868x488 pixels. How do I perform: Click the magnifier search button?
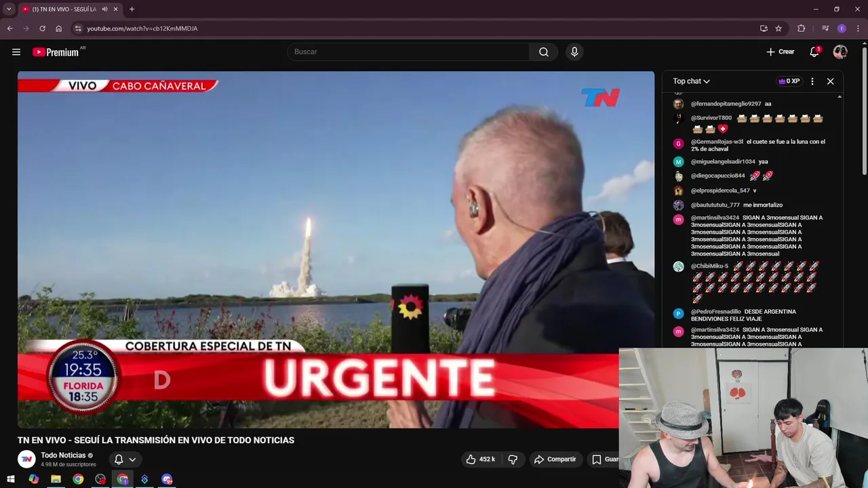544,52
